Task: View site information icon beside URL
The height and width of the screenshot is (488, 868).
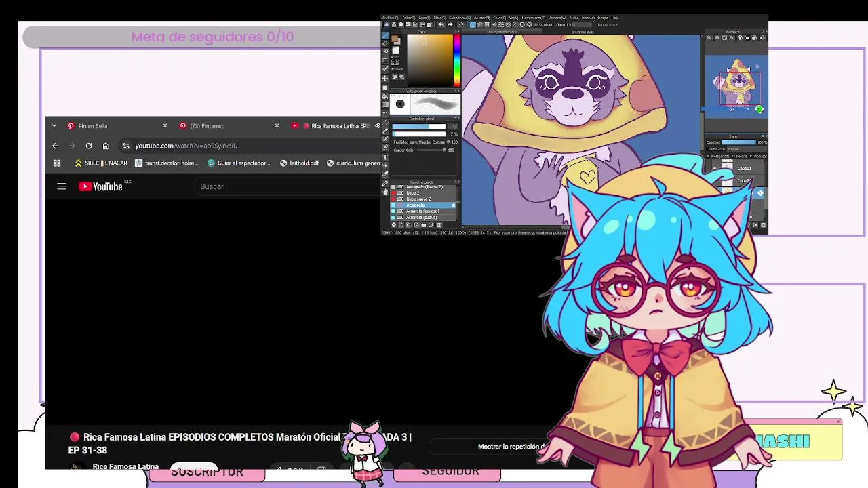Action: pyautogui.click(x=125, y=146)
